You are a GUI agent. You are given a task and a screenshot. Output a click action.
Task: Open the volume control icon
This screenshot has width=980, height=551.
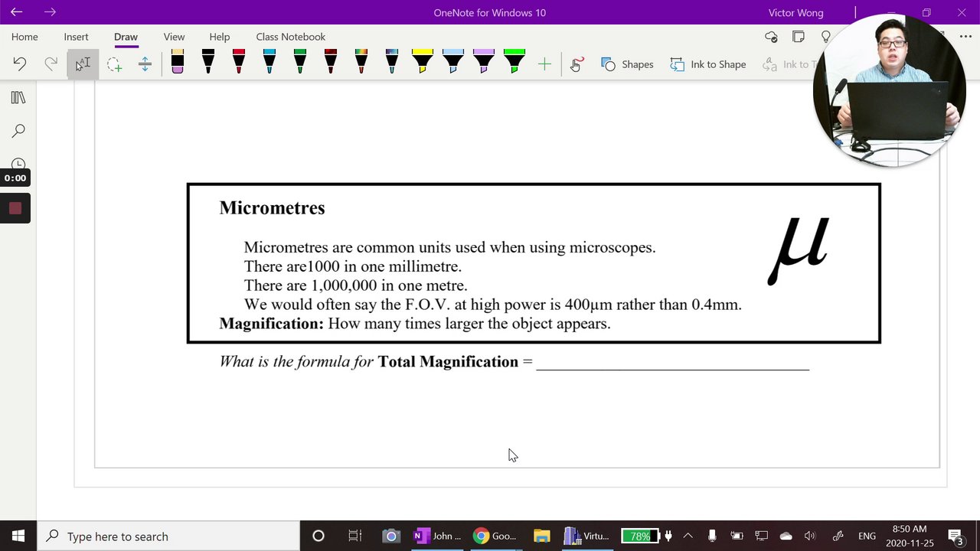point(810,536)
